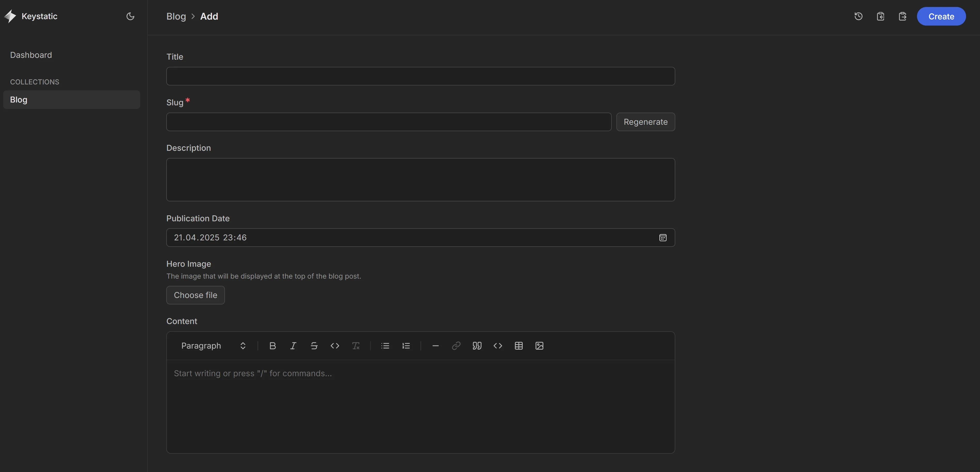Toggle bold formatting in content editor
Viewport: 980px width, 472px height.
coord(272,346)
